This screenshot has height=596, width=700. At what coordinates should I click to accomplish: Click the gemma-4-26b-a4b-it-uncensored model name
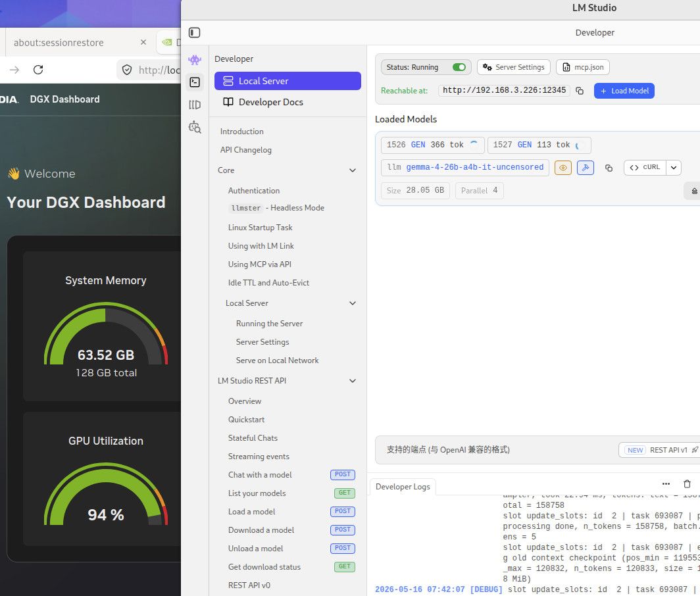click(x=474, y=167)
